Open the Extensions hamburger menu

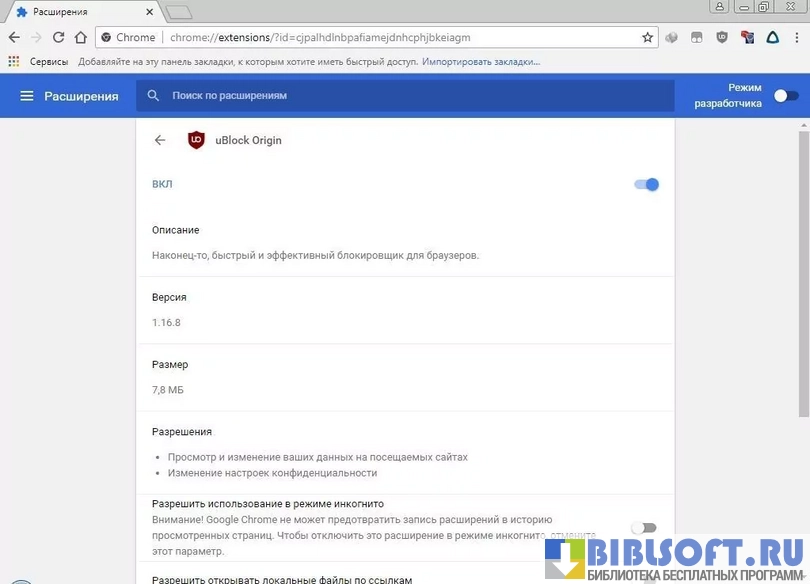[27, 96]
